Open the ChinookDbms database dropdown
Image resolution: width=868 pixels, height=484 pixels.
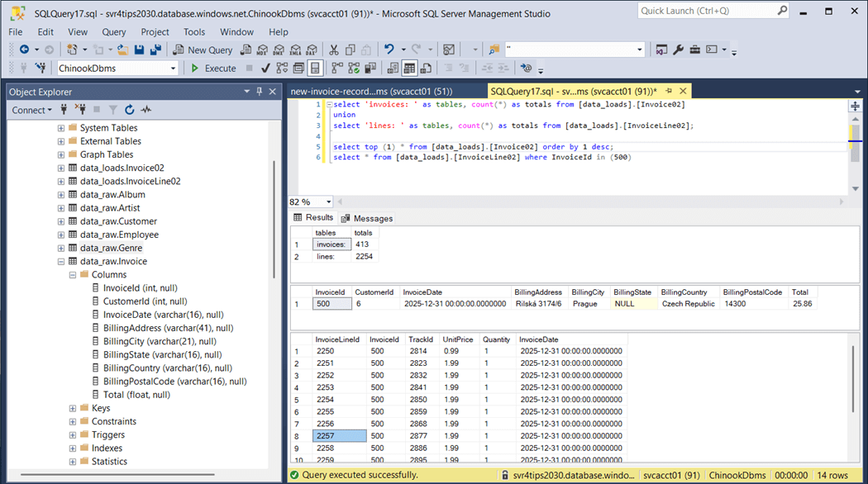(173, 69)
